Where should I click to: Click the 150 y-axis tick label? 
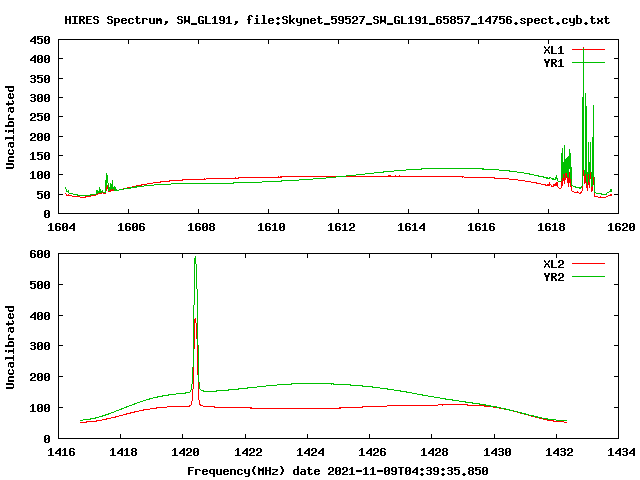(x=40, y=156)
